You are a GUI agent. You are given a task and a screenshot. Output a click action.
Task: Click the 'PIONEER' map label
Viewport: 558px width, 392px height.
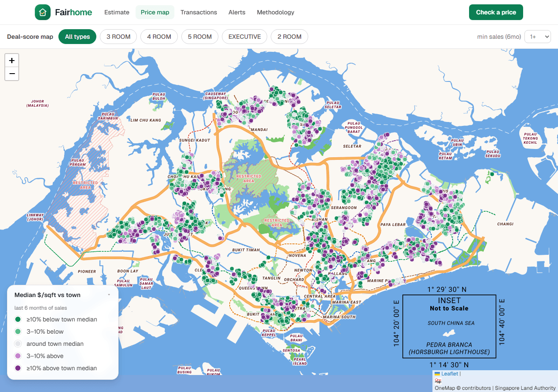tap(87, 271)
